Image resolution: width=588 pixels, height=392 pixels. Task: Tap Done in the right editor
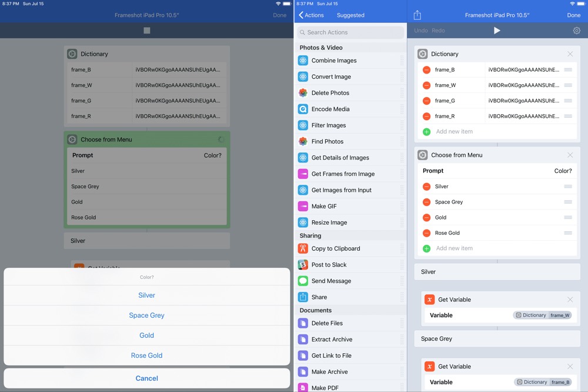click(x=573, y=15)
